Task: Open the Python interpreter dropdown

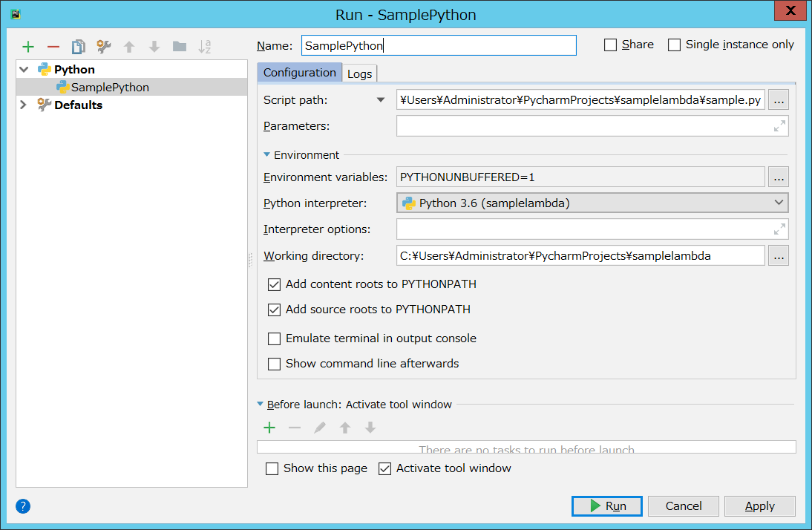Action: click(779, 203)
